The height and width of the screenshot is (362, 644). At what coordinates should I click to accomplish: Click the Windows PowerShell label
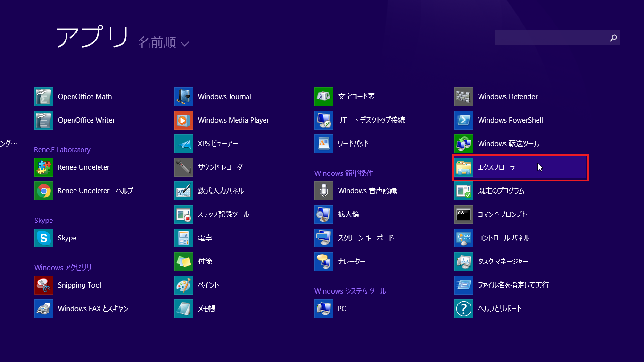[511, 120]
